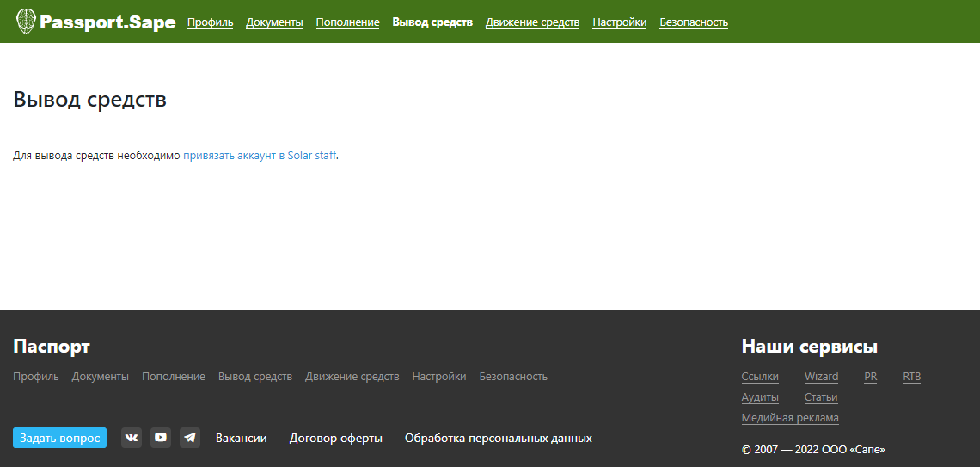Open footer Движение средств link
Viewport: 980px width, 467px height.
(352, 377)
